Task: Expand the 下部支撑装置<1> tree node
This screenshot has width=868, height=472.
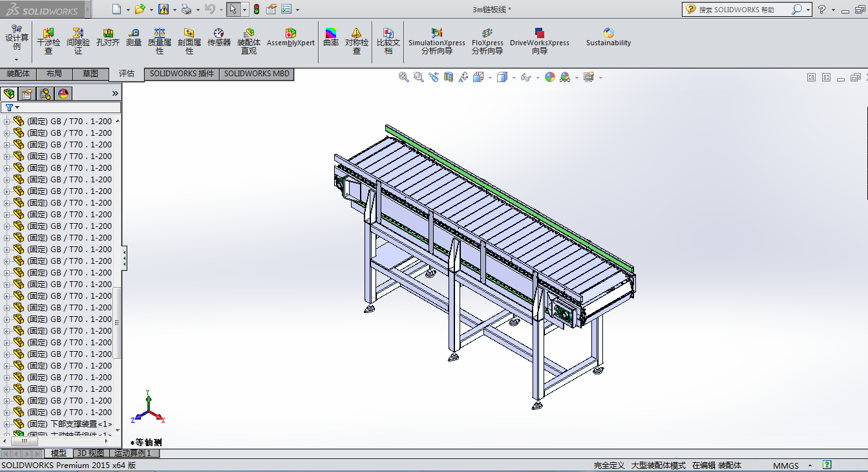Action: (x=7, y=424)
